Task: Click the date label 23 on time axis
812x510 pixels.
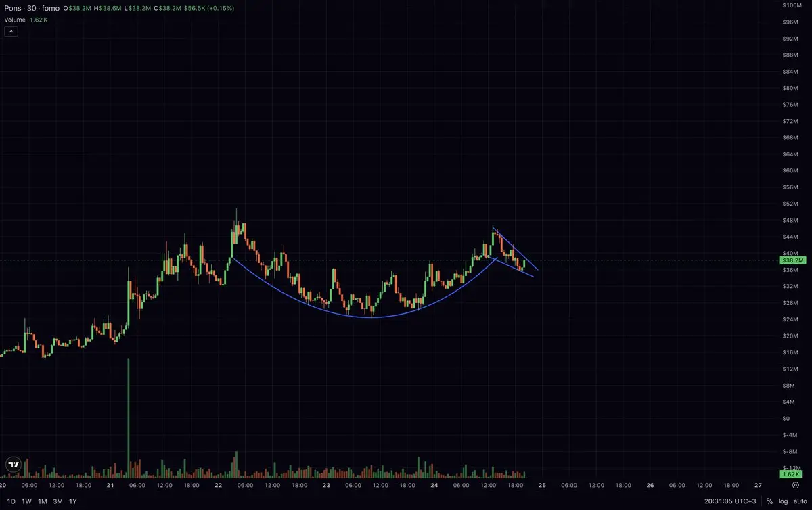Action: coord(326,485)
